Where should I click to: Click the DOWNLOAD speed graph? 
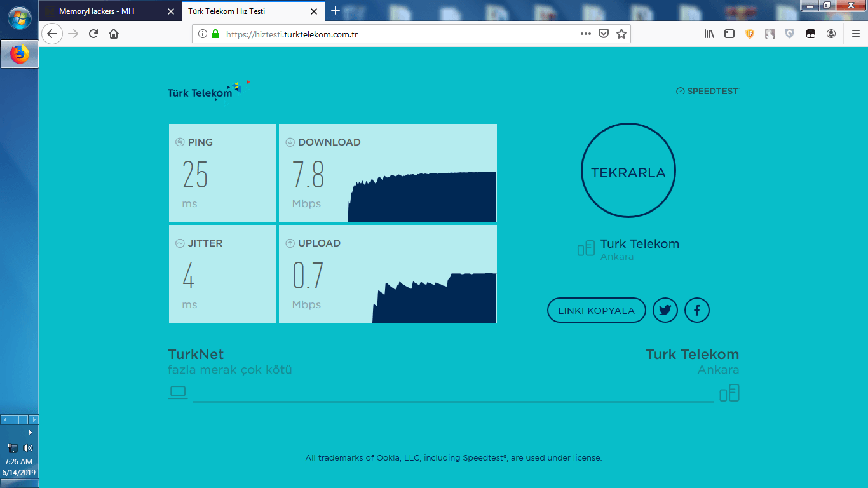pos(422,197)
